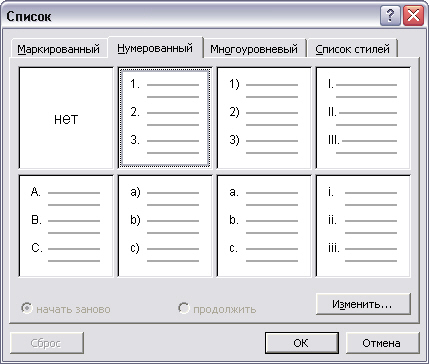Select the 'нет' (none) list style
This screenshot has height=364, width=429.
[x=66, y=118]
